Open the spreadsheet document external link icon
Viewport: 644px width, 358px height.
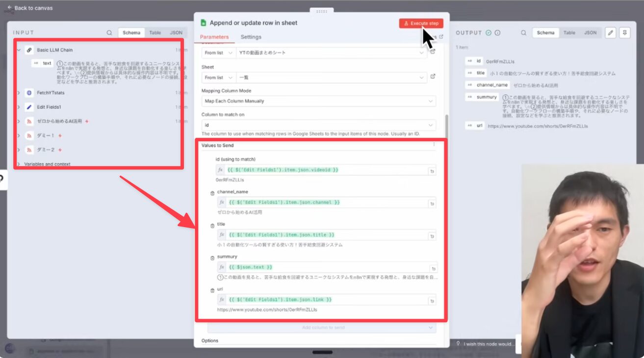[x=433, y=51]
